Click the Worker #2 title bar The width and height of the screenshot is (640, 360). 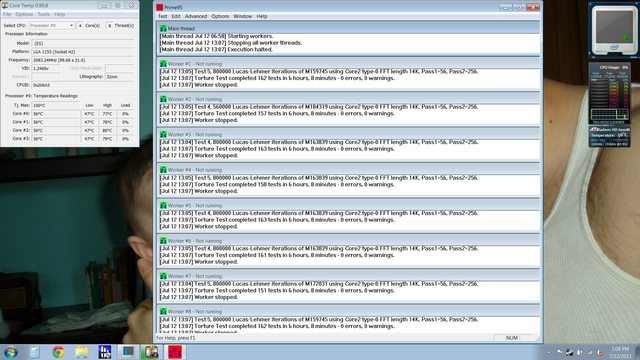click(348, 99)
